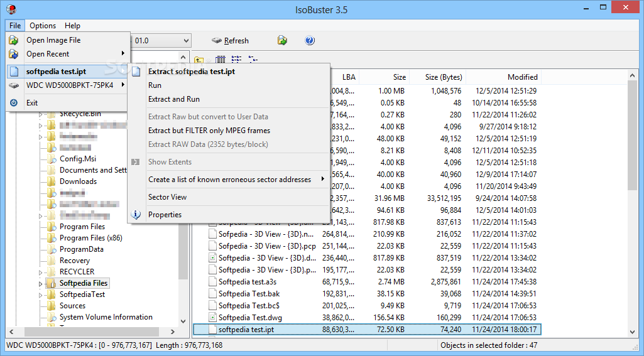Click the tree pane scroll-right arrow
The height and width of the screenshot is (356, 644).
click(173, 332)
